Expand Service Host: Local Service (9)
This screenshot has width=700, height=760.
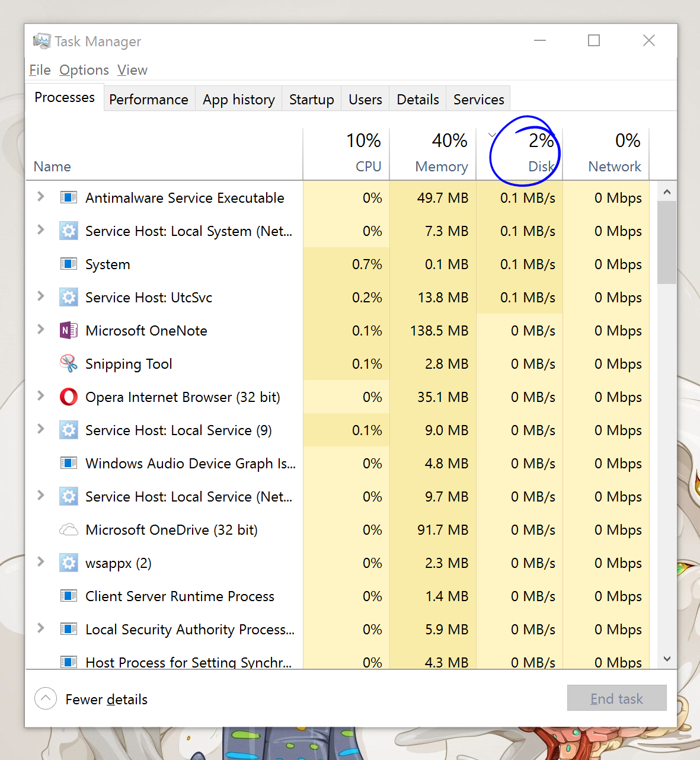click(x=40, y=429)
